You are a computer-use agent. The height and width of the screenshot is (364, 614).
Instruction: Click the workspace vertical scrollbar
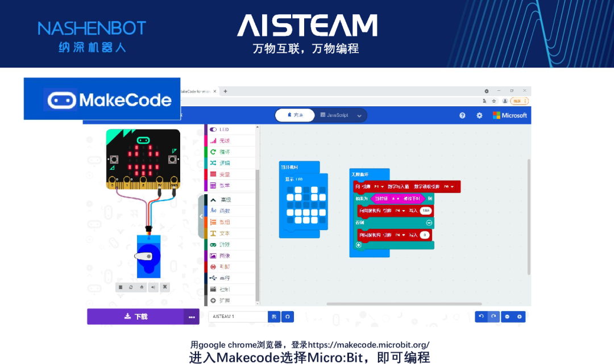[529, 216]
